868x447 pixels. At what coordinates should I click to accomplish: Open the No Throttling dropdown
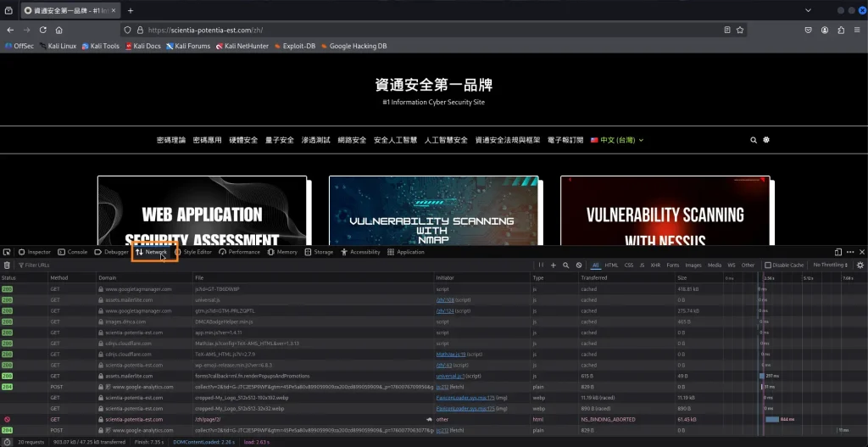(832, 265)
